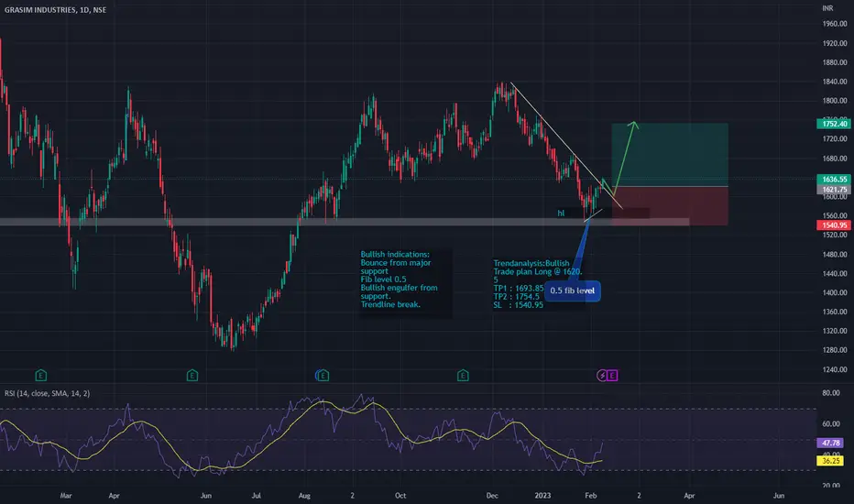Image resolution: width=854 pixels, height=504 pixels.
Task: Select the green 1752.40 take-profit price tag
Action: pos(834,124)
